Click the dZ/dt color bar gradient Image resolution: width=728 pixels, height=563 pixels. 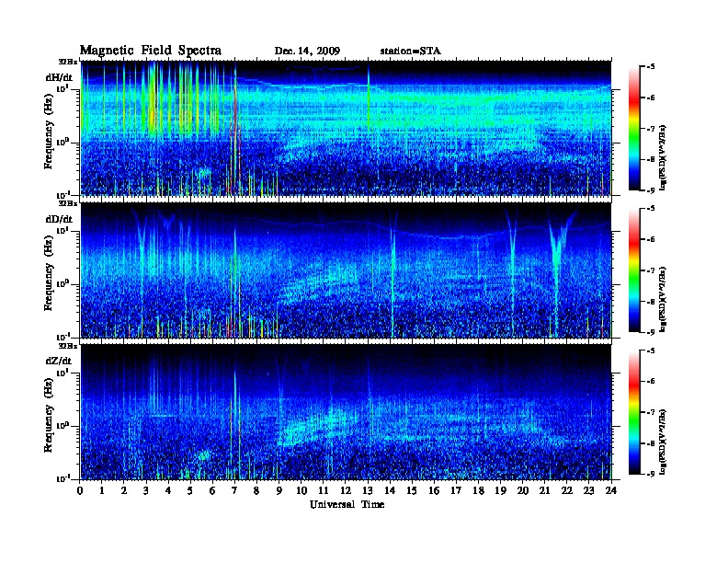(x=634, y=412)
